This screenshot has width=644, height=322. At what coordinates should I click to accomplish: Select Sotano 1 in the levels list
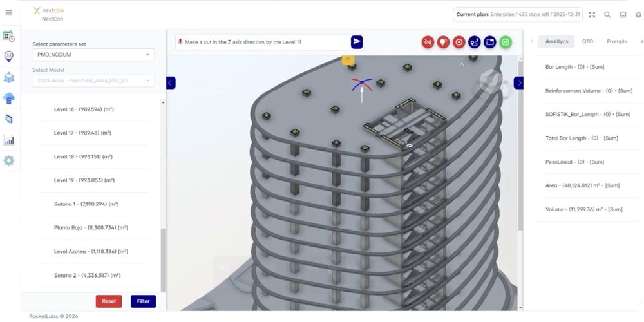click(86, 204)
